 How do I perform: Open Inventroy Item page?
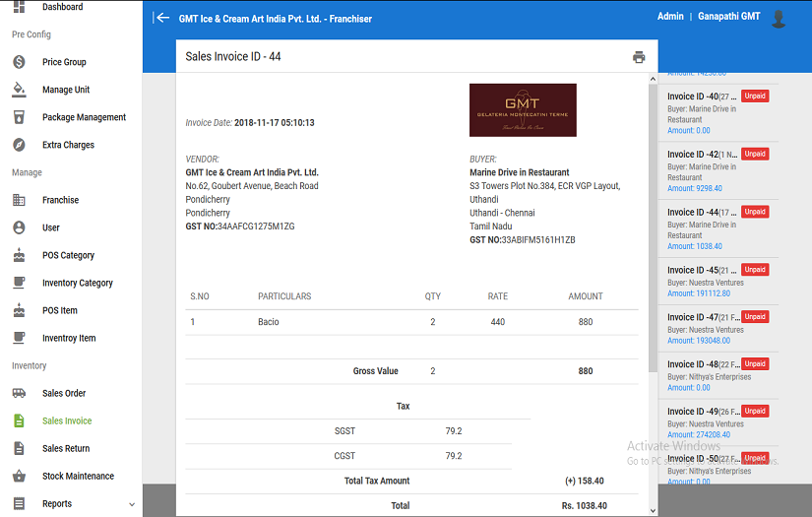(69, 338)
